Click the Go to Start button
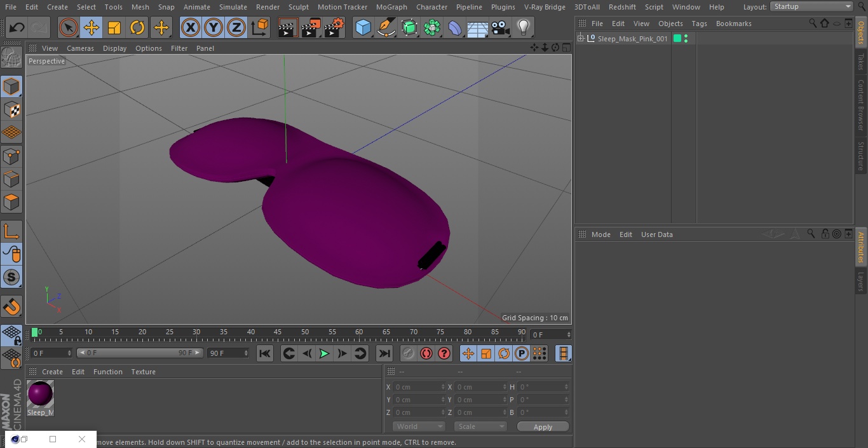Screen dimensions: 868x448 265,353
